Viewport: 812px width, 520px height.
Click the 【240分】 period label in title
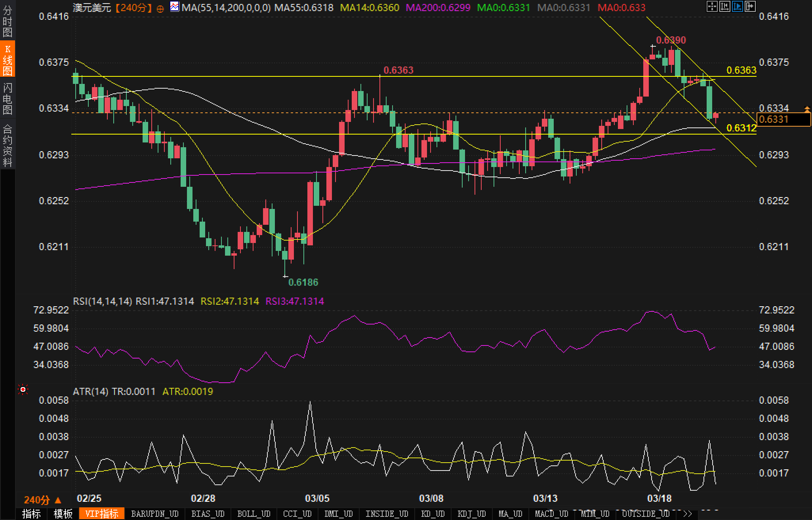(133, 8)
